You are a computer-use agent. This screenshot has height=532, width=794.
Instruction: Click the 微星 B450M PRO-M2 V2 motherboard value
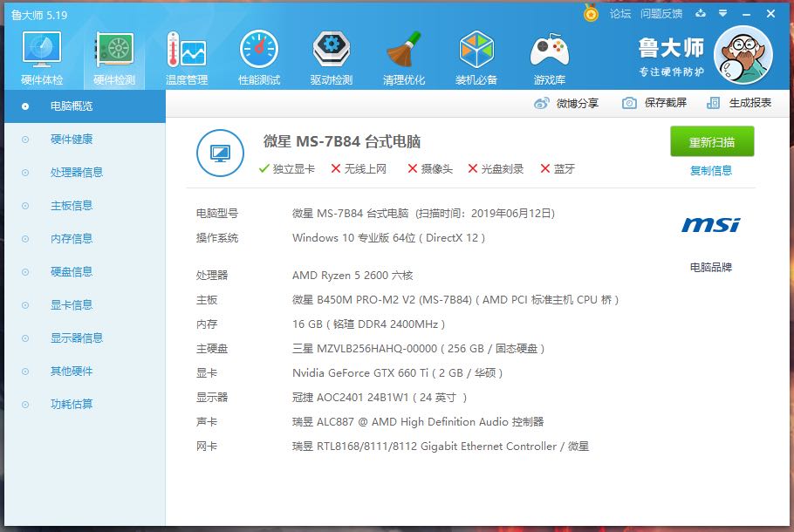(455, 300)
